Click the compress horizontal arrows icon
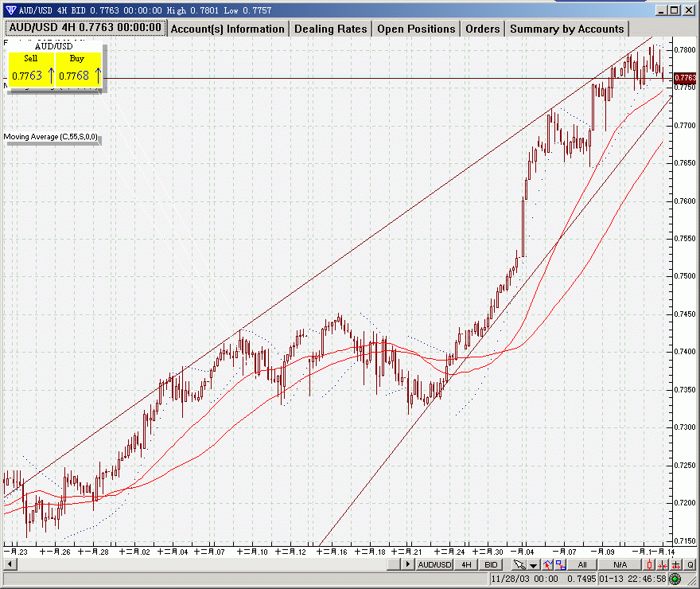700x589 pixels. 663,565
